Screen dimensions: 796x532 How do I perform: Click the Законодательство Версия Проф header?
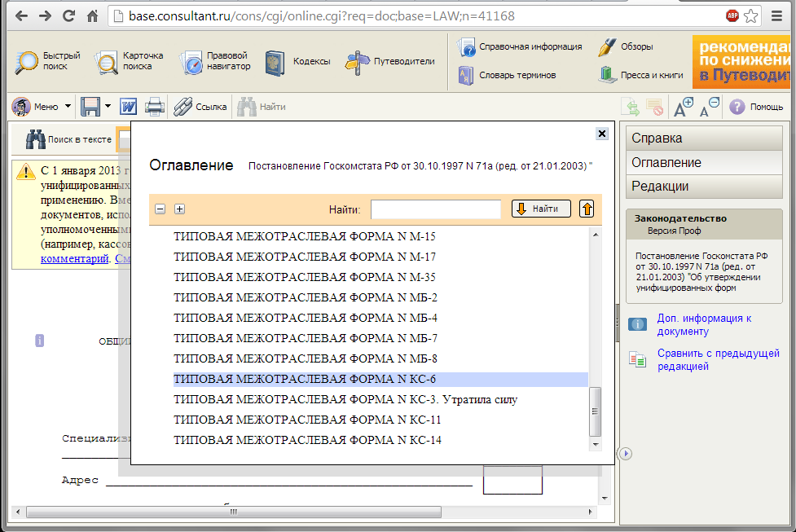[x=704, y=224]
